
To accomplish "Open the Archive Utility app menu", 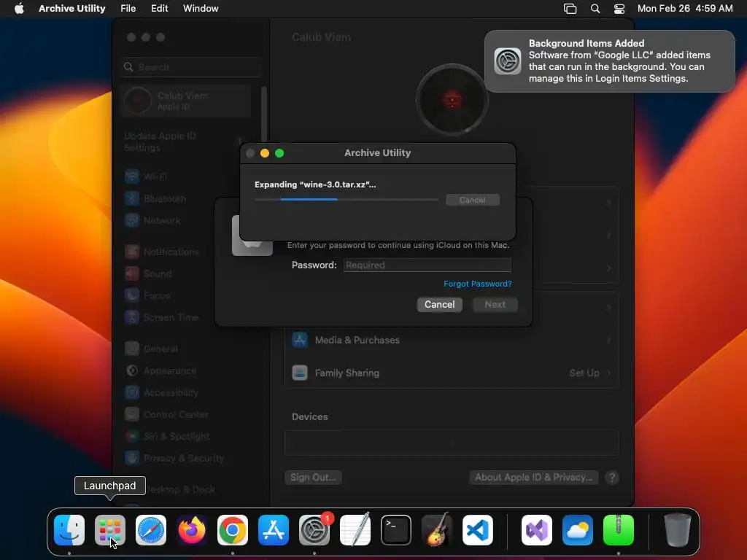I will (72, 9).
